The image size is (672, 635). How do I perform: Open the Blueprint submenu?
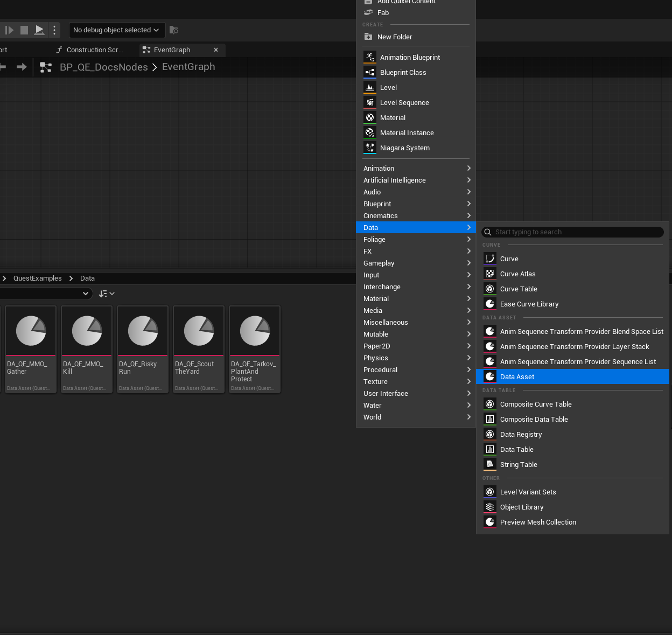click(416, 204)
